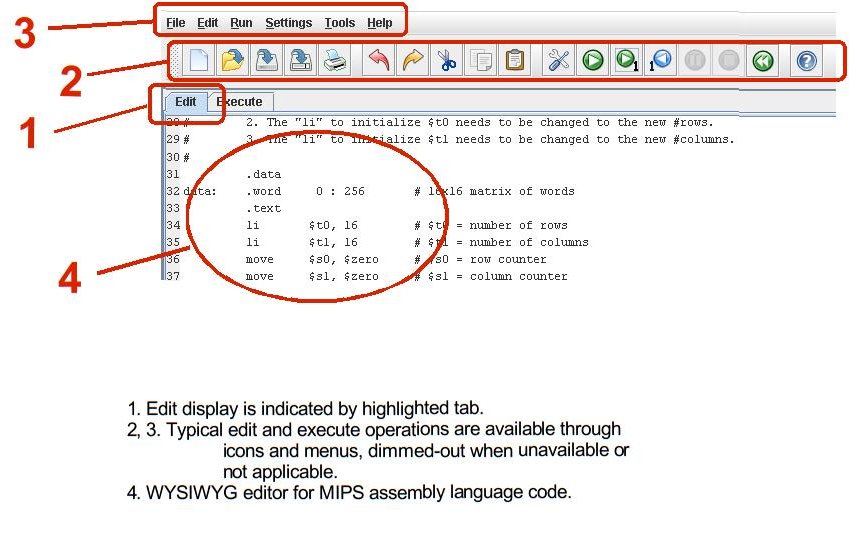The width and height of the screenshot is (849, 550).
Task: Open the Run menu
Action: pyautogui.click(x=241, y=23)
